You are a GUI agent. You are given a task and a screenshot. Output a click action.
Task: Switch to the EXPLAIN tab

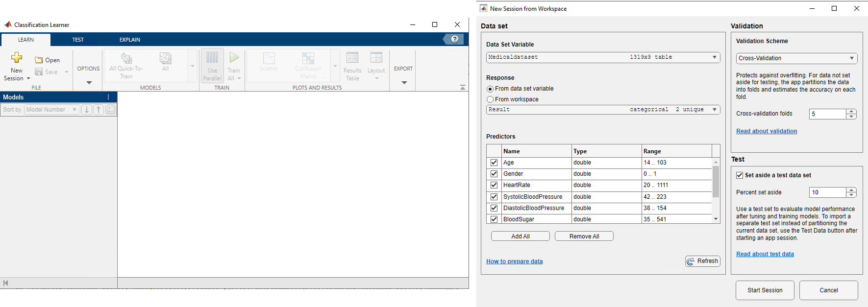(130, 40)
